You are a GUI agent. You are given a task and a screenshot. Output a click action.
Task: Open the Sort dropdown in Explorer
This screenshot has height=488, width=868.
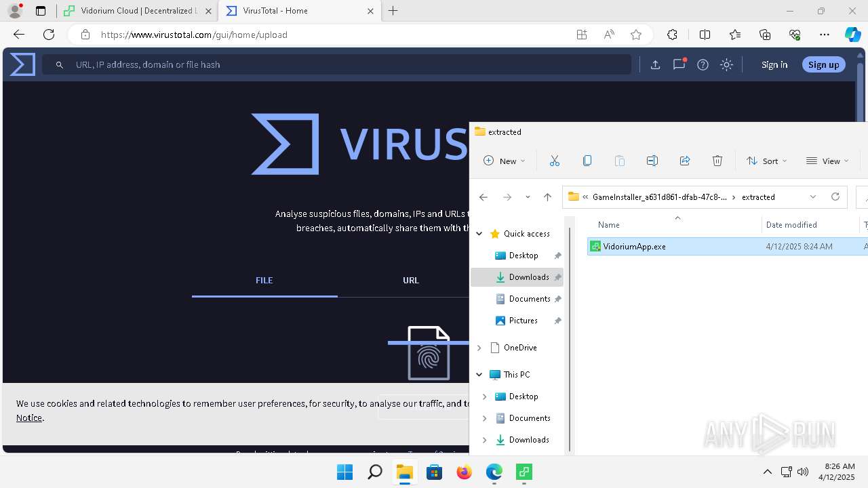coord(767,161)
